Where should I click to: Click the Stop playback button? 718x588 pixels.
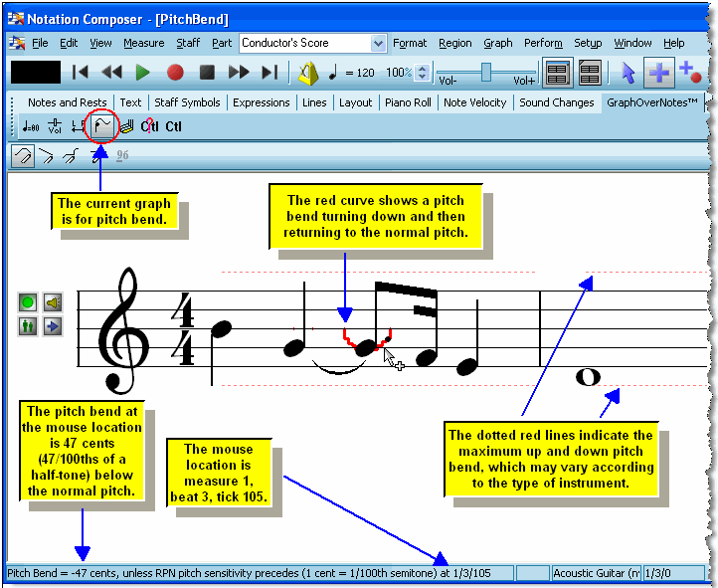(x=207, y=72)
